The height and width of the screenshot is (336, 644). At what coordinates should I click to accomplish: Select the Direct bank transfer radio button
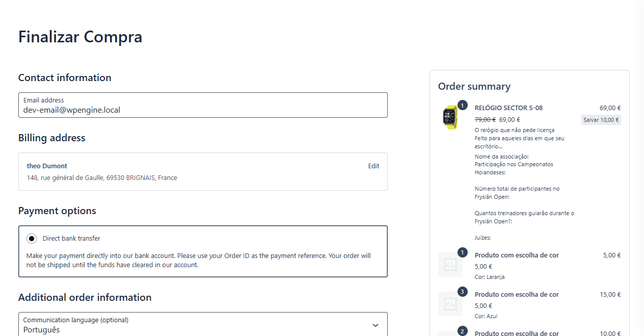[x=32, y=239]
